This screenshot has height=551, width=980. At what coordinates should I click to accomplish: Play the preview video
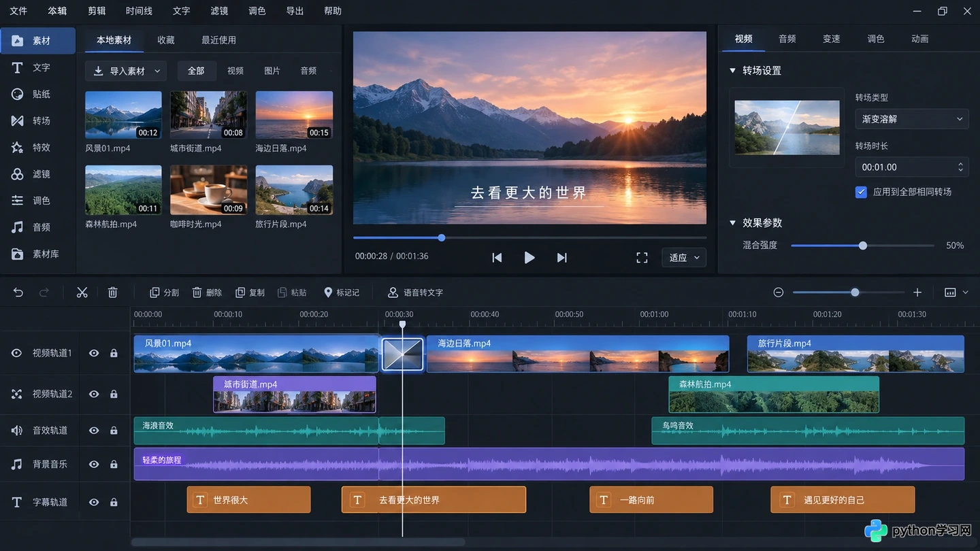529,258
